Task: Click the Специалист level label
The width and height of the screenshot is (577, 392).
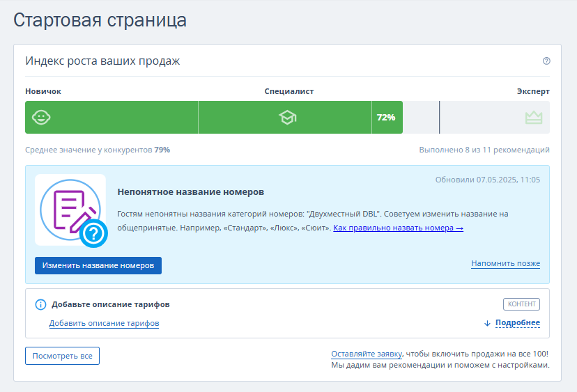Action: [289, 91]
